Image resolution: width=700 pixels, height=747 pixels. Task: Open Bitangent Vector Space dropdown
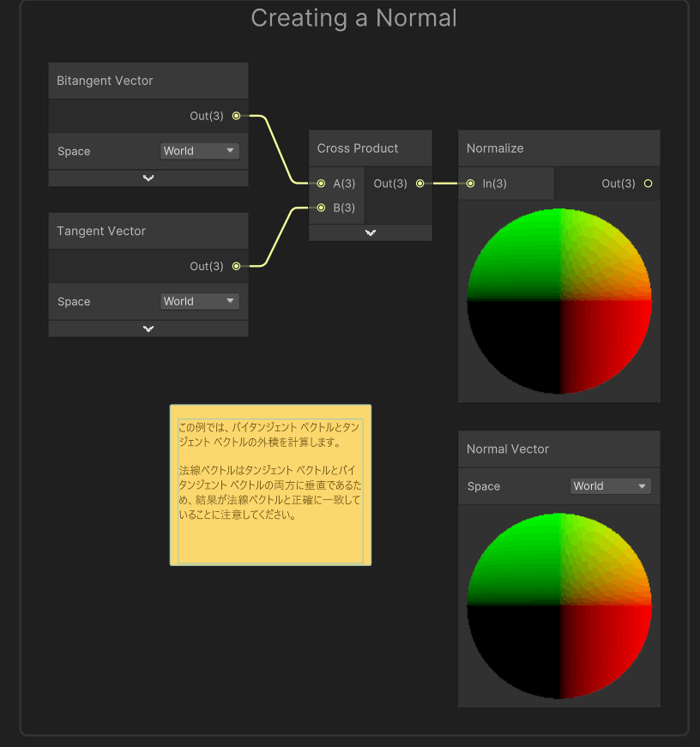pyautogui.click(x=200, y=151)
